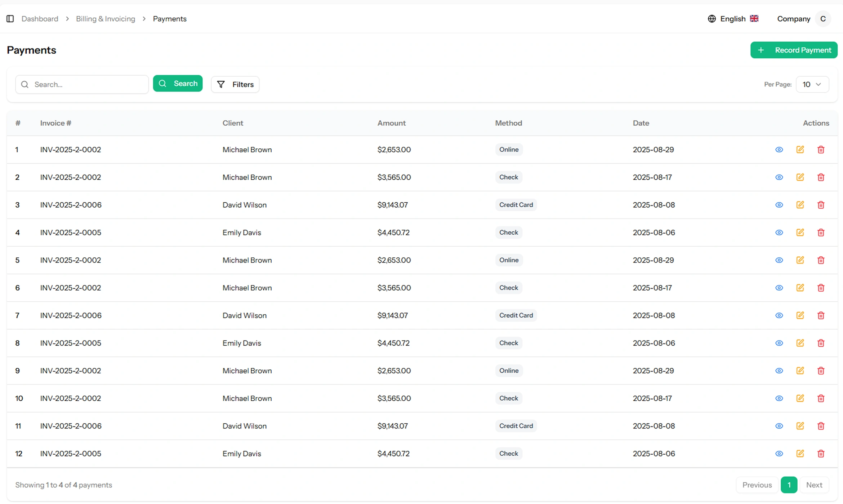View payment details for row 2
The image size is (843, 504).
coord(779,177)
